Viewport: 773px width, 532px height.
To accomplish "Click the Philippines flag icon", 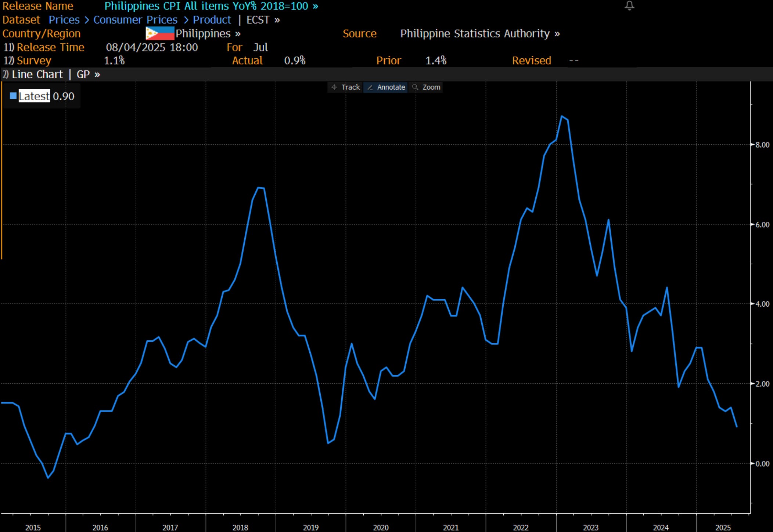I will (159, 33).
